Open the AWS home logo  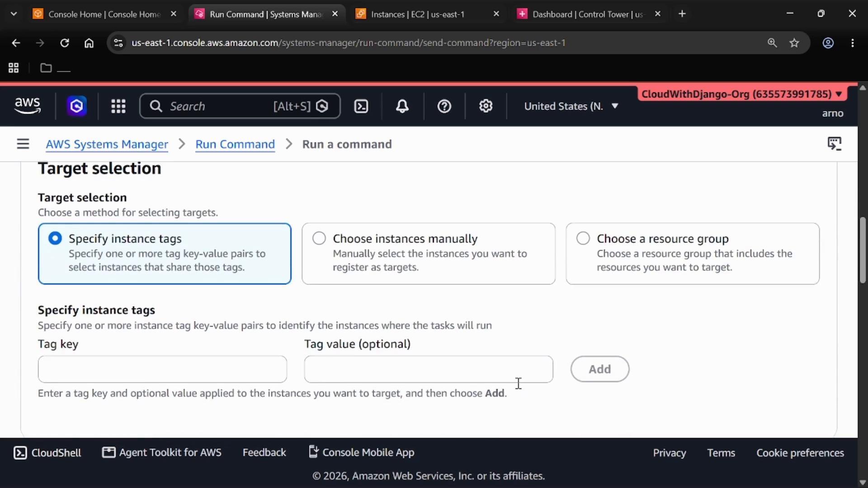click(x=28, y=106)
